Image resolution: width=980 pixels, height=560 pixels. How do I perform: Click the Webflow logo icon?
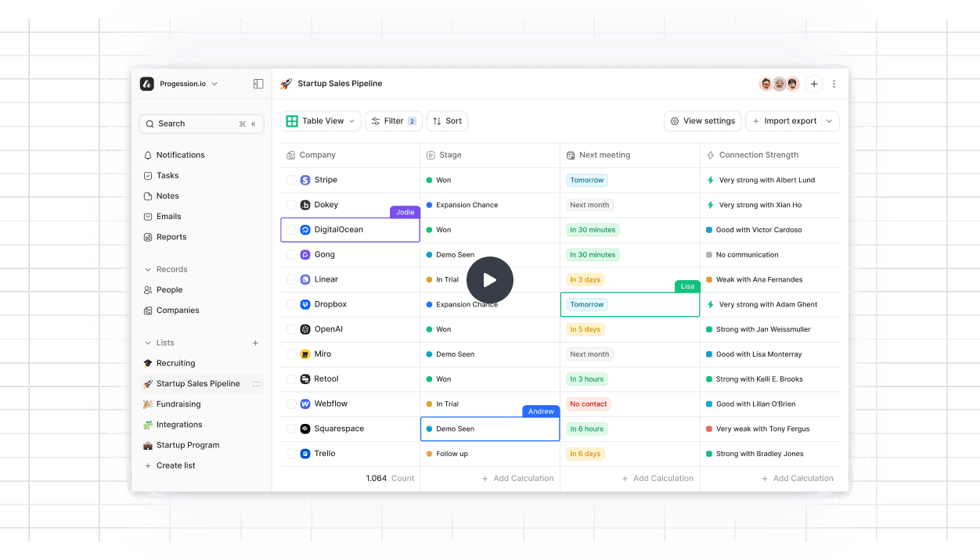click(305, 404)
